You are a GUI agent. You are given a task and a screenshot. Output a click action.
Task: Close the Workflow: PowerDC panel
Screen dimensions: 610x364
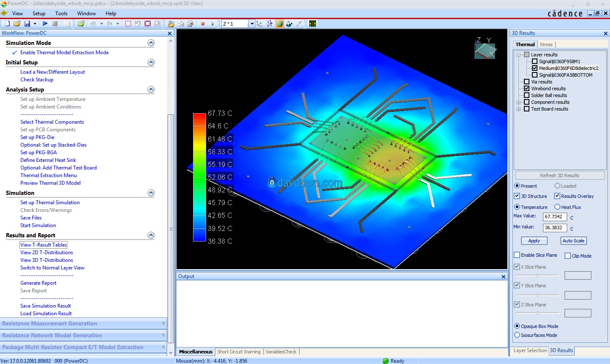(x=170, y=33)
